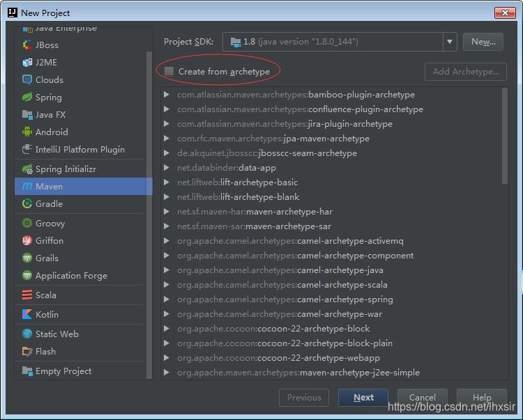Click the Spring Initializr icon
The height and width of the screenshot is (420, 523).
[x=27, y=169]
